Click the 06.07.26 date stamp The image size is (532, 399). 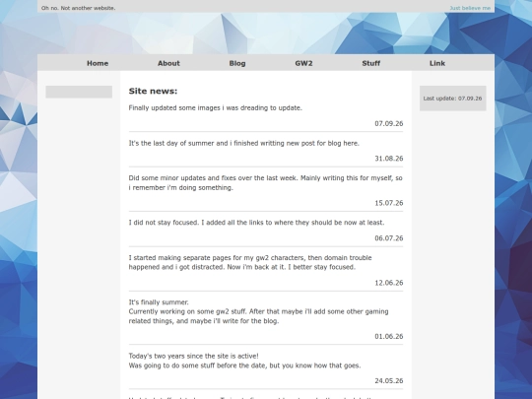pos(389,238)
